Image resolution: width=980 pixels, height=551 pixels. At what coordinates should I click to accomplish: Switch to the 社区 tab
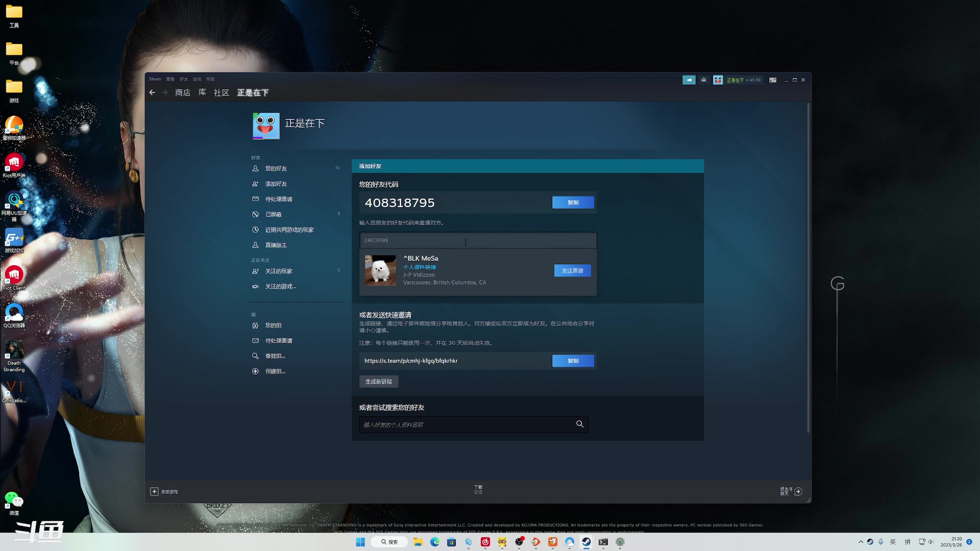pos(221,92)
